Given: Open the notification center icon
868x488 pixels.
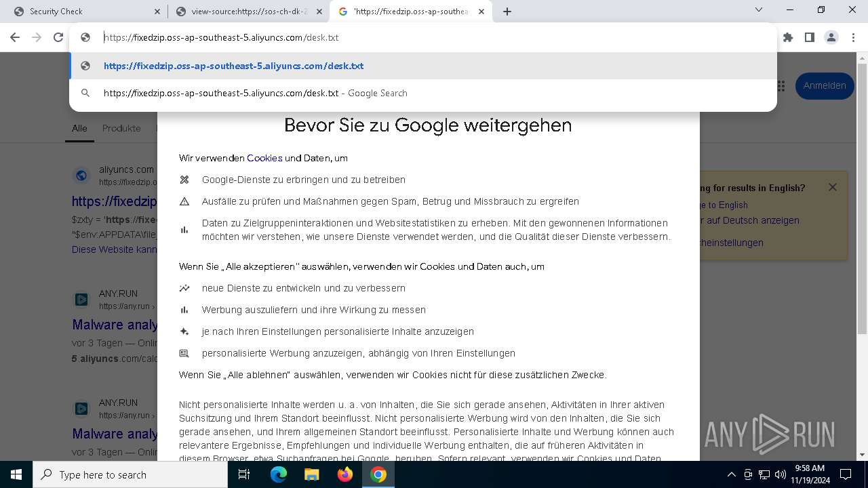Looking at the screenshot, I should (x=846, y=474).
